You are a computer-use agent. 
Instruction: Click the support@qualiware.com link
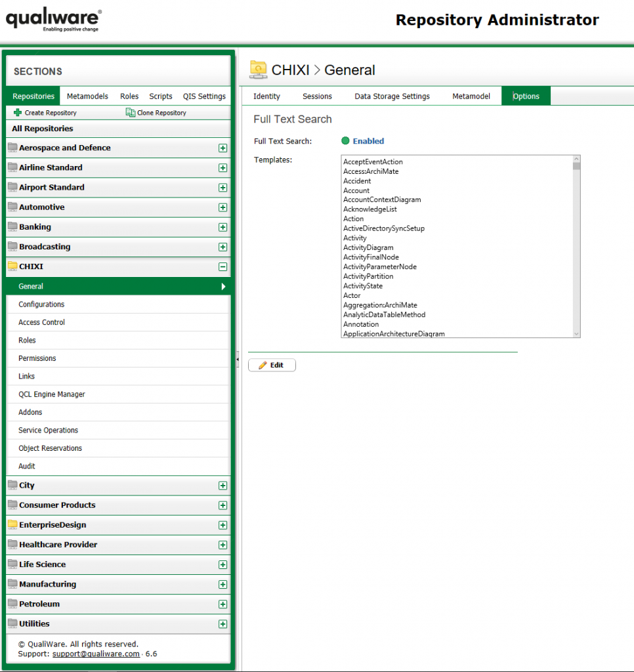click(95, 654)
